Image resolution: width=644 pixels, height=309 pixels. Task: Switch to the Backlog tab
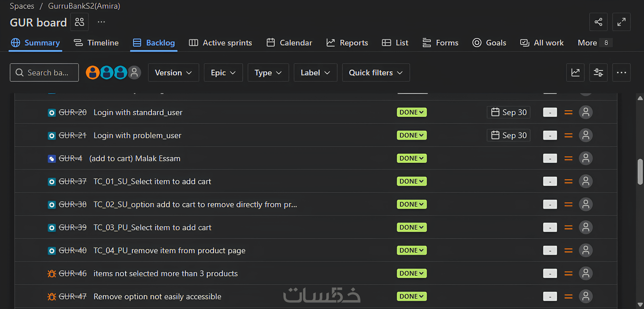[154, 43]
